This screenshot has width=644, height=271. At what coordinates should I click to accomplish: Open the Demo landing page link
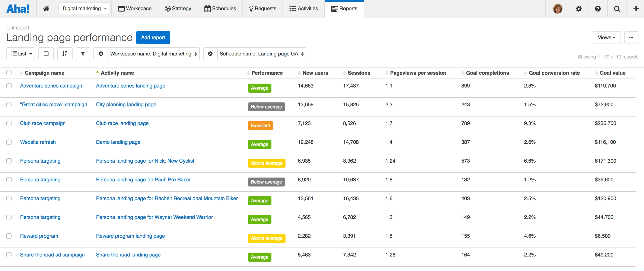118,142
